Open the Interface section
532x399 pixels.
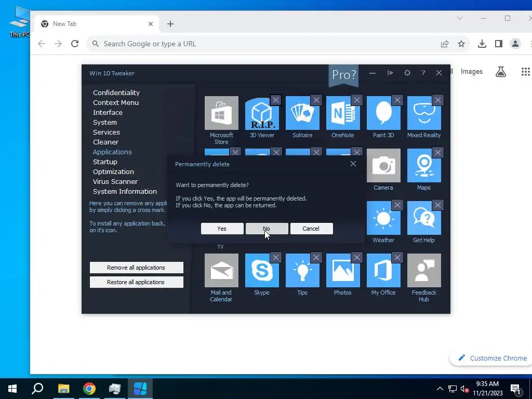tap(108, 112)
